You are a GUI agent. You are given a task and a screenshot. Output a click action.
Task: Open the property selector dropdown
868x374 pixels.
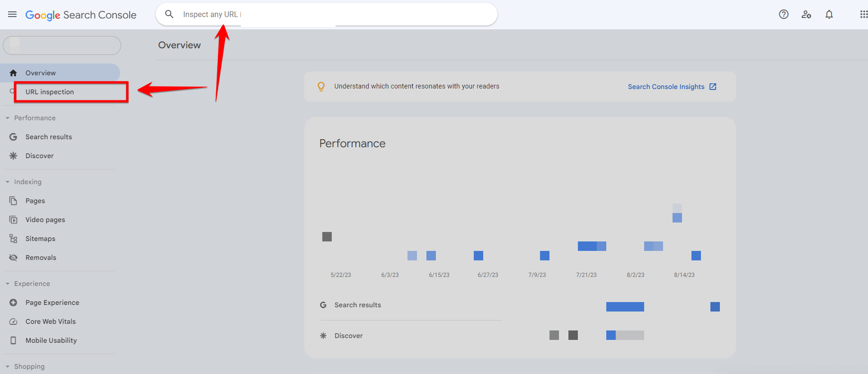coord(62,45)
